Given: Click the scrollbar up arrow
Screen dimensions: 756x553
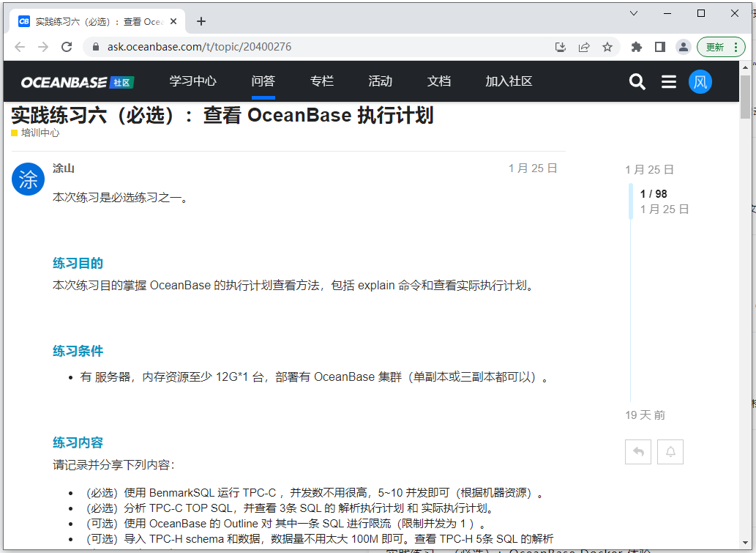Looking at the screenshot, I should pyautogui.click(x=746, y=67).
